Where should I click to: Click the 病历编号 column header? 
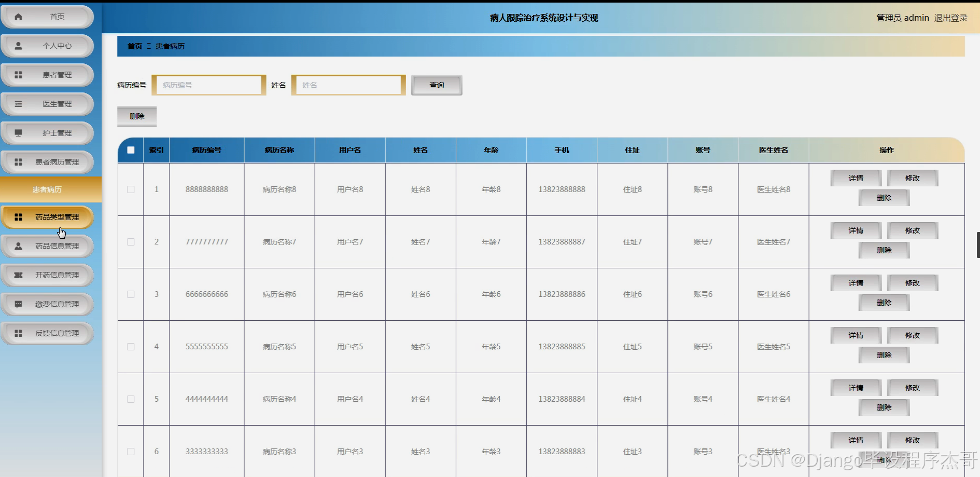pos(206,150)
